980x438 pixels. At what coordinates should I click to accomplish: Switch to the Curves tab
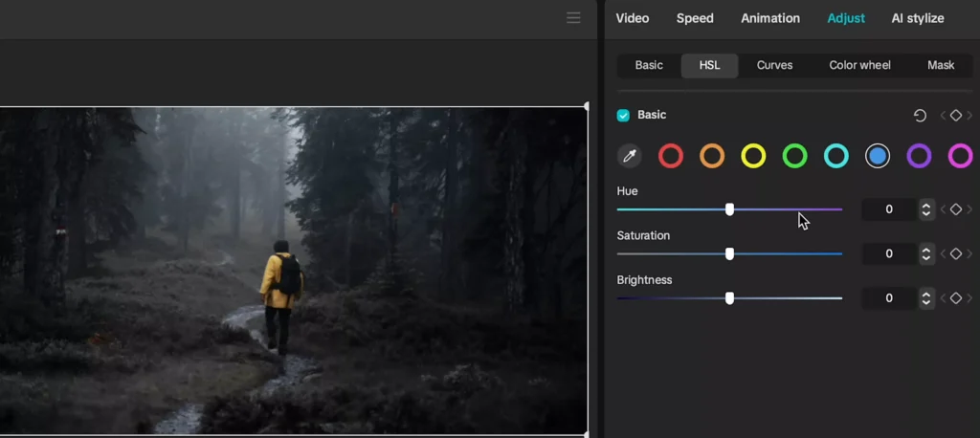pos(774,65)
